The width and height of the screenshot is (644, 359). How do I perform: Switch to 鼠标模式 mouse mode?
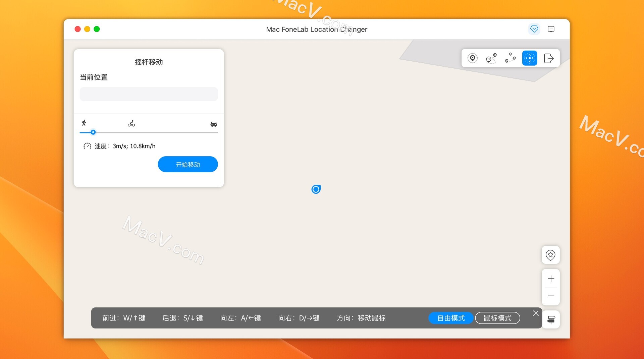tap(497, 318)
